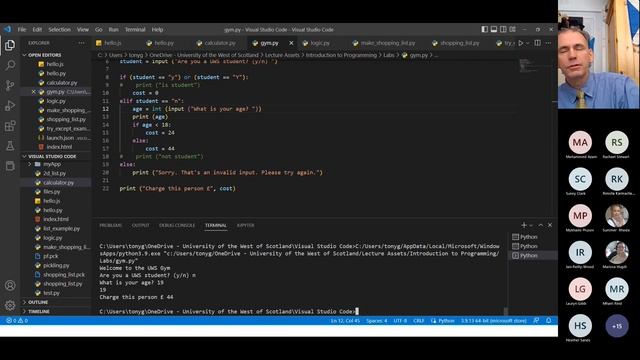Click the CRLF line ending in status bar
The height and width of the screenshot is (360, 640).
coord(419,321)
